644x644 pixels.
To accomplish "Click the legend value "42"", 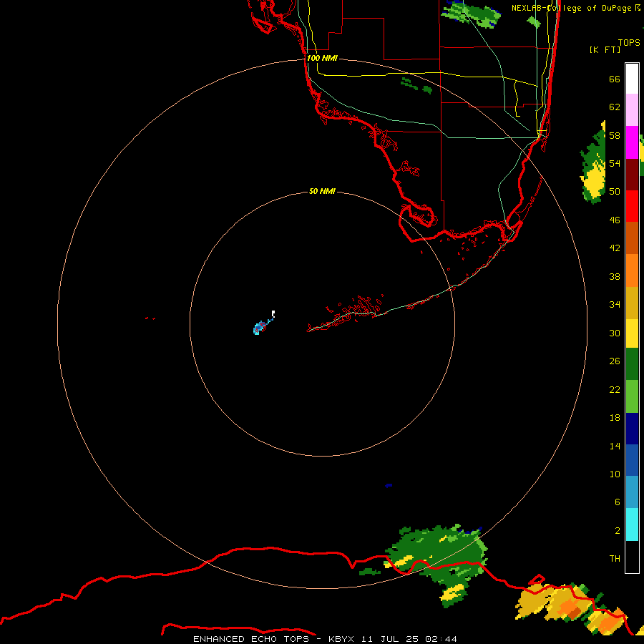I will (615, 248).
